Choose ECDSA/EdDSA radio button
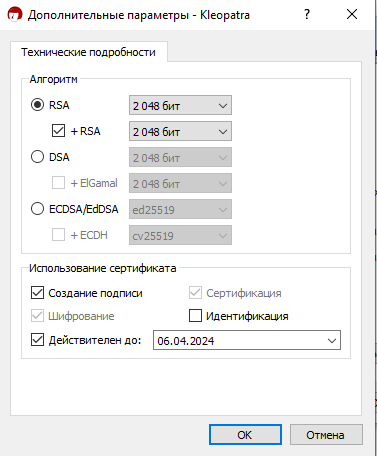This screenshot has width=377, height=456. coord(37,209)
